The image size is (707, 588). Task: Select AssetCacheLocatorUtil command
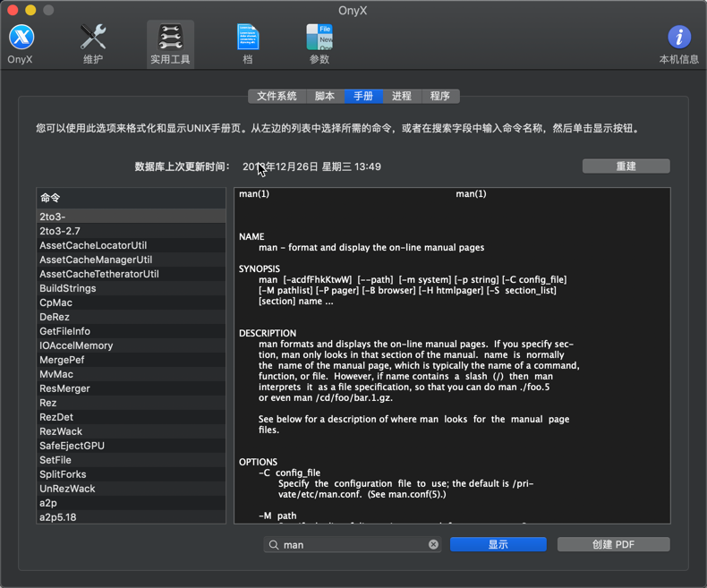tap(131, 245)
